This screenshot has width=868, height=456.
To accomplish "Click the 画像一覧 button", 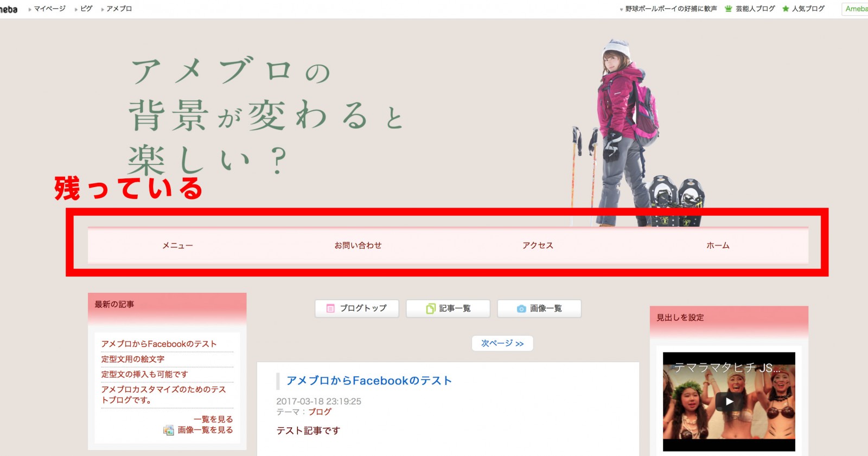I will click(539, 309).
